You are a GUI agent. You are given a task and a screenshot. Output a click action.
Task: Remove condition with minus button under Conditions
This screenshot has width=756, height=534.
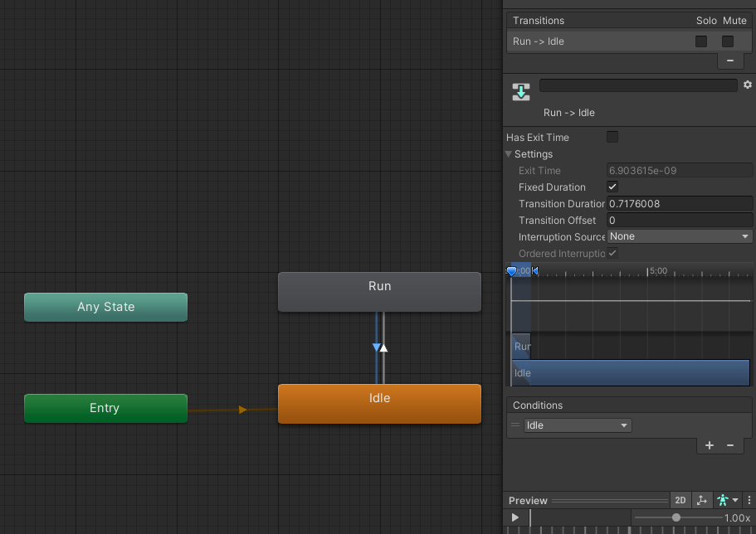[x=730, y=445]
